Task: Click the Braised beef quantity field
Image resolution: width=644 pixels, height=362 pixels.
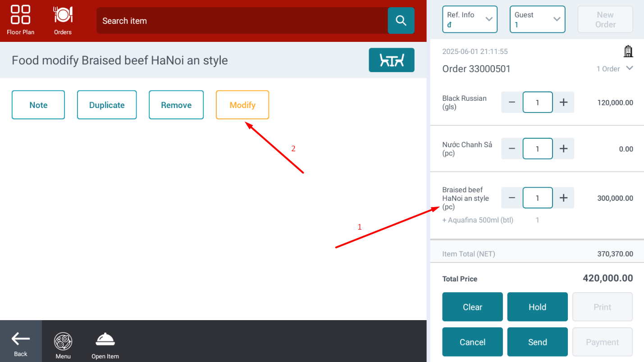Action: pos(538,198)
